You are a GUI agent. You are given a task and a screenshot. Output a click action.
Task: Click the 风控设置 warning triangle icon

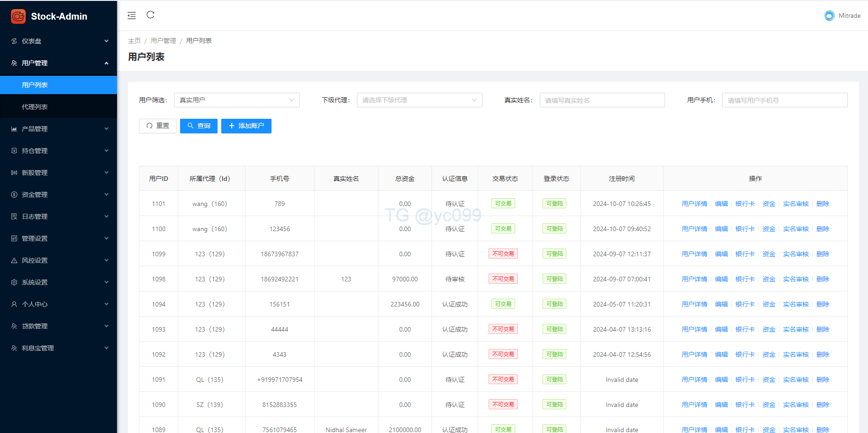point(14,260)
